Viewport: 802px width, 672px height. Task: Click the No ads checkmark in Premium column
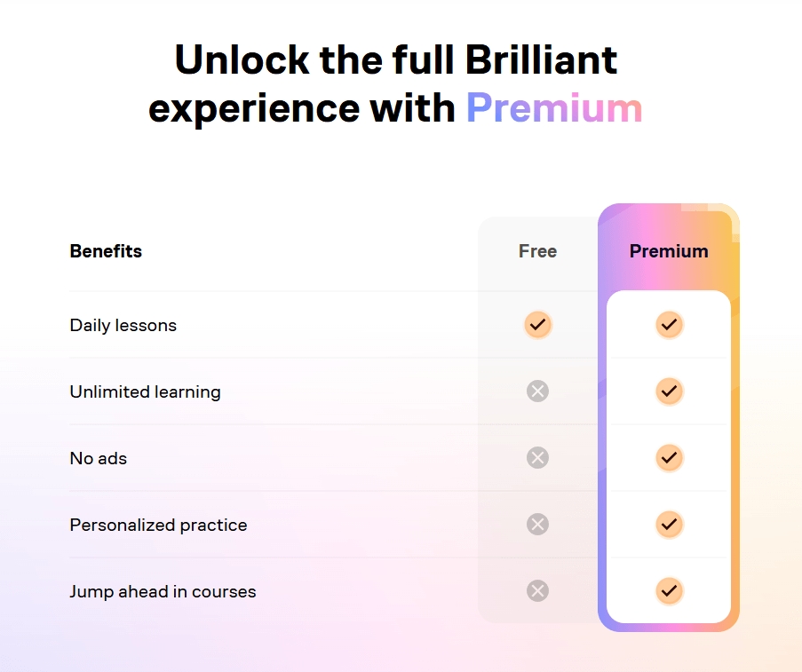pyautogui.click(x=669, y=458)
